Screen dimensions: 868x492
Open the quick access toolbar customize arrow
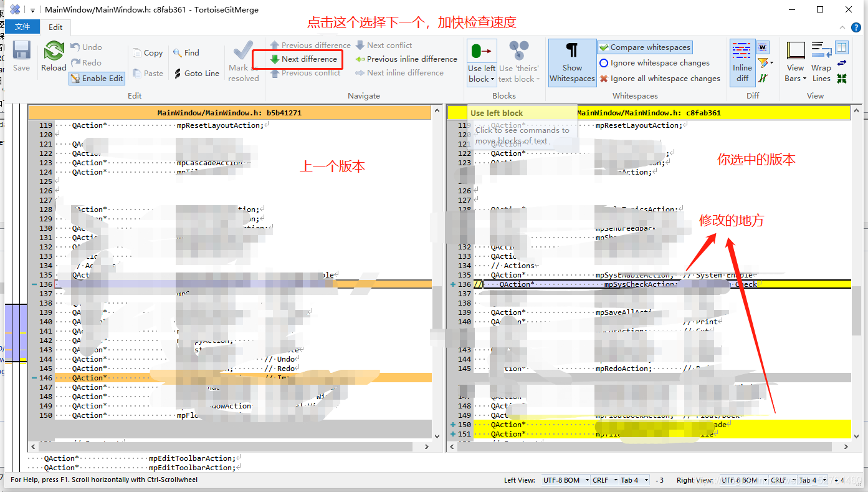32,10
